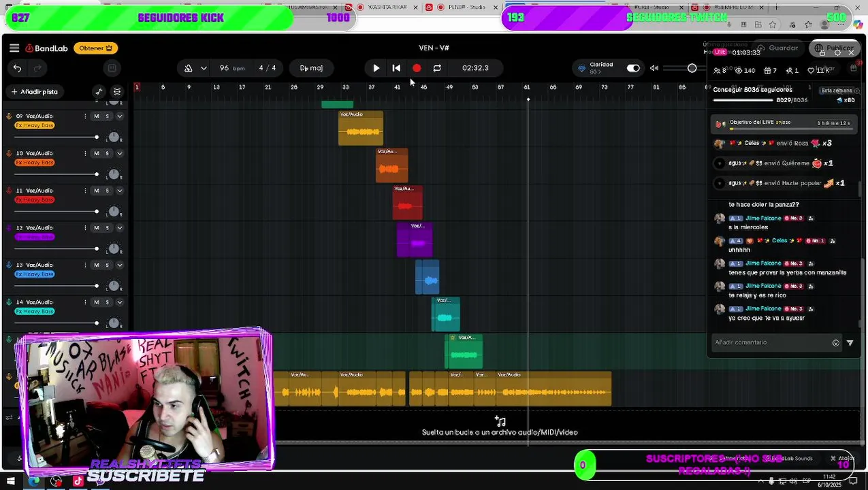868x490 pixels.
Task: Click the microphone icon of track 13
Action: pos(9,265)
